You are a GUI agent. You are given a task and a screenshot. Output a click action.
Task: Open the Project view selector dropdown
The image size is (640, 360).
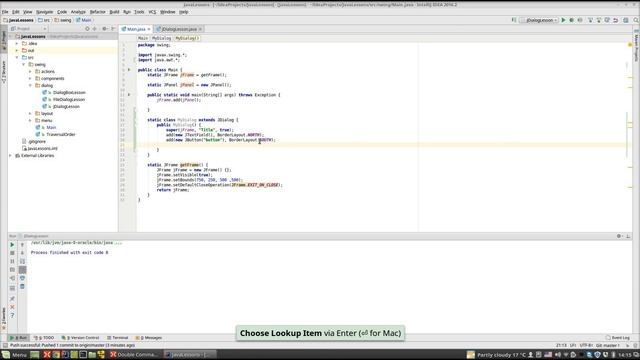(29, 29)
